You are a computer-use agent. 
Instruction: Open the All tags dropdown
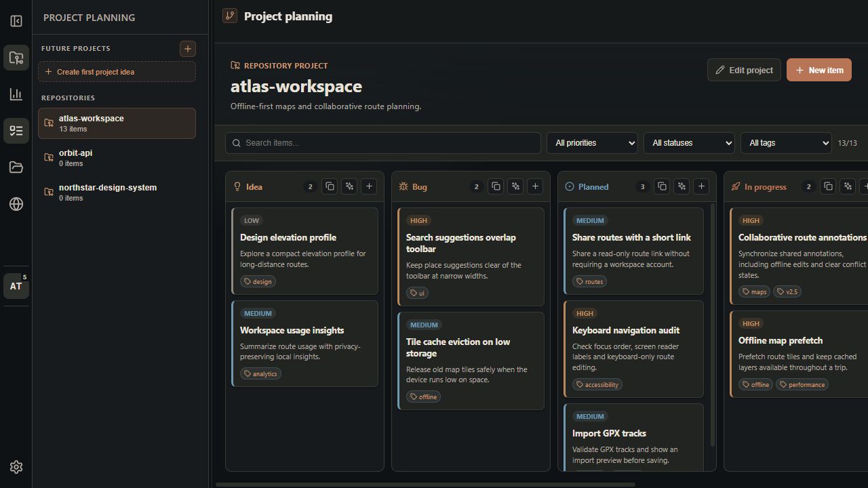pyautogui.click(x=786, y=143)
